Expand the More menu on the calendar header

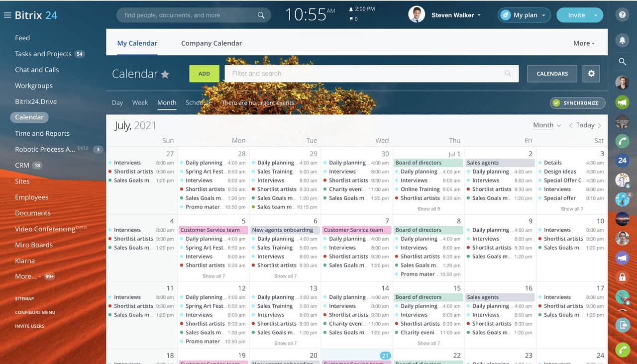point(583,43)
